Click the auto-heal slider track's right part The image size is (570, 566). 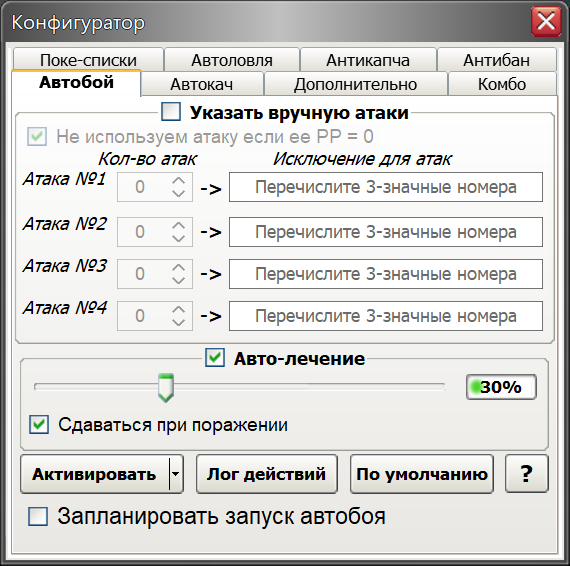[x=309, y=387]
